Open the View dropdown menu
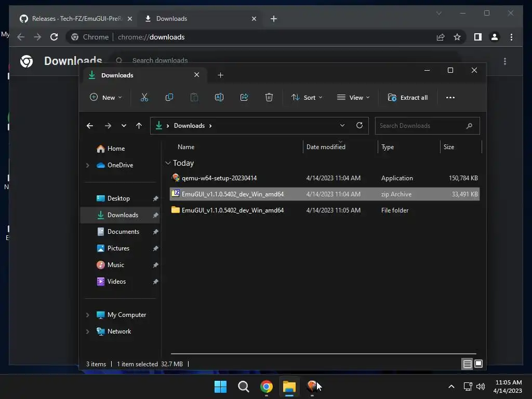 (x=353, y=97)
